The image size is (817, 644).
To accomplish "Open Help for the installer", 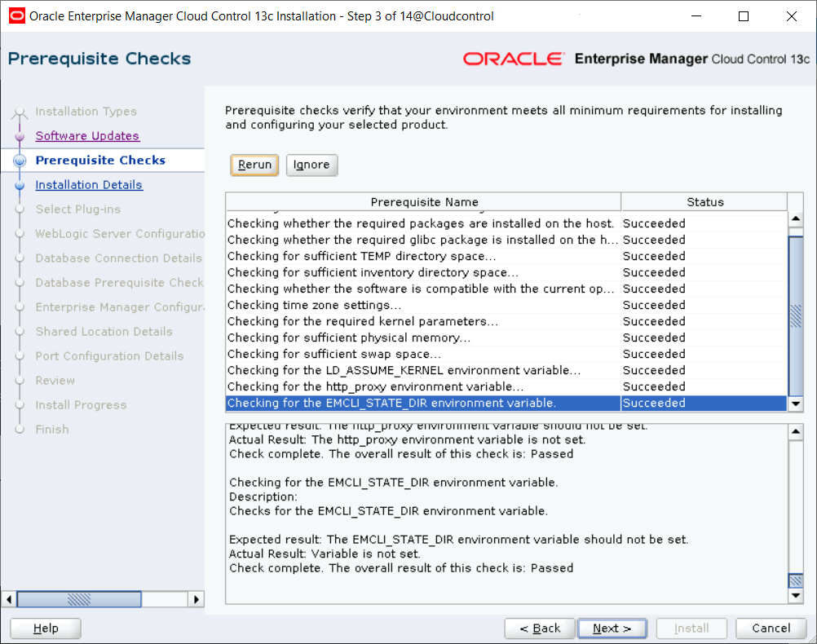I will (46, 629).
